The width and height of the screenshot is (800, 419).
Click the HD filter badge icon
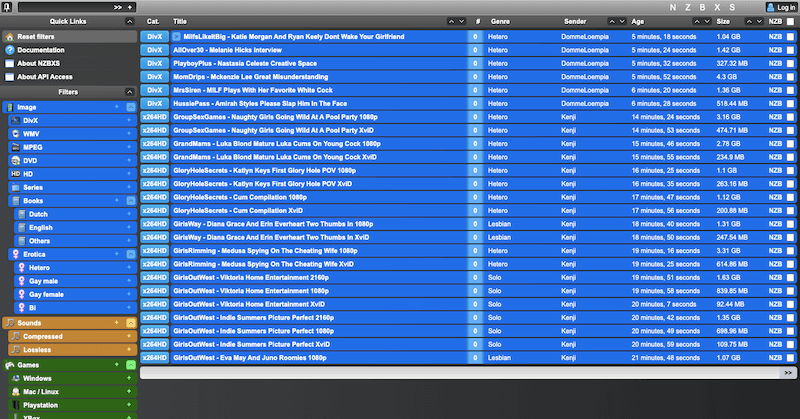[14, 174]
